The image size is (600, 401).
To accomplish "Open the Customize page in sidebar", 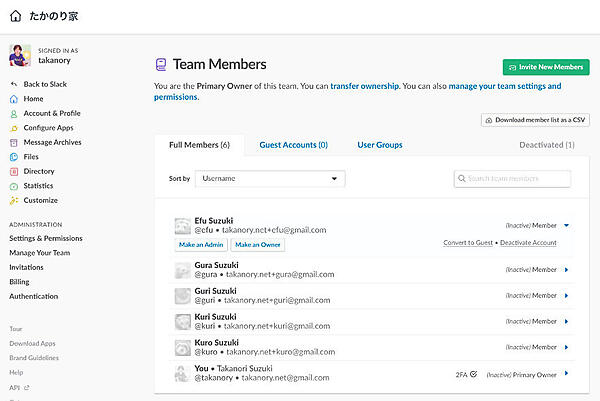I will click(x=41, y=200).
